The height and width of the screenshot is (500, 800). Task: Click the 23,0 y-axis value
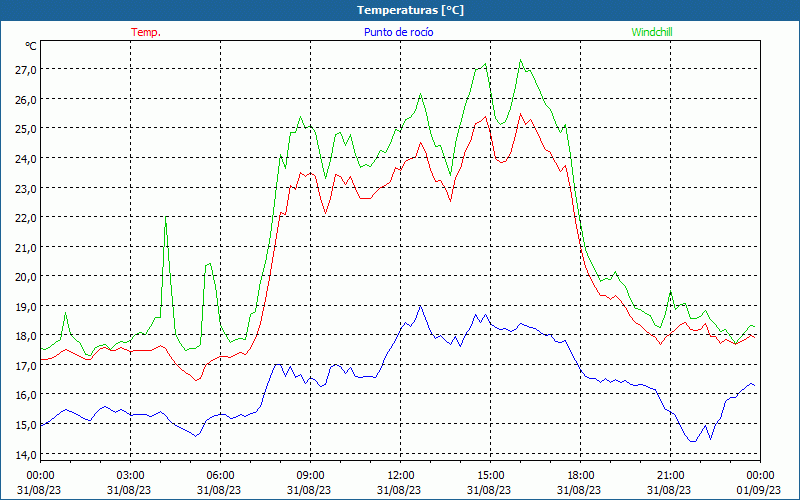pyautogui.click(x=26, y=188)
